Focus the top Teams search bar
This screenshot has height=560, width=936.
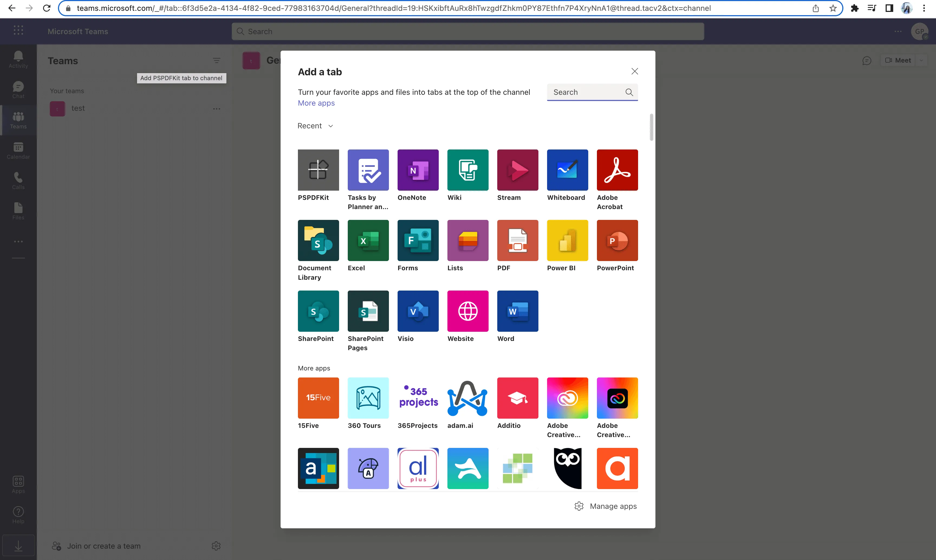[x=468, y=31]
